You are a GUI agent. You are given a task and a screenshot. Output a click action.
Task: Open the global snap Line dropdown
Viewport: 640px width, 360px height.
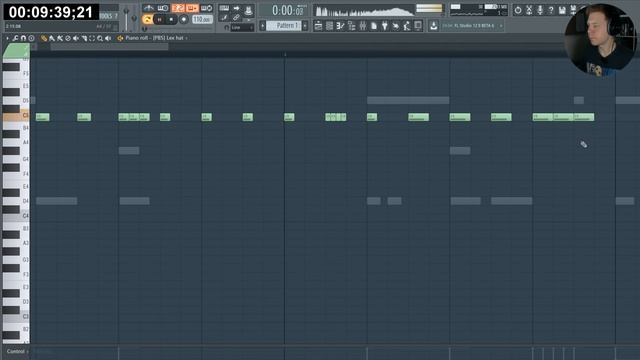pyautogui.click(x=242, y=27)
